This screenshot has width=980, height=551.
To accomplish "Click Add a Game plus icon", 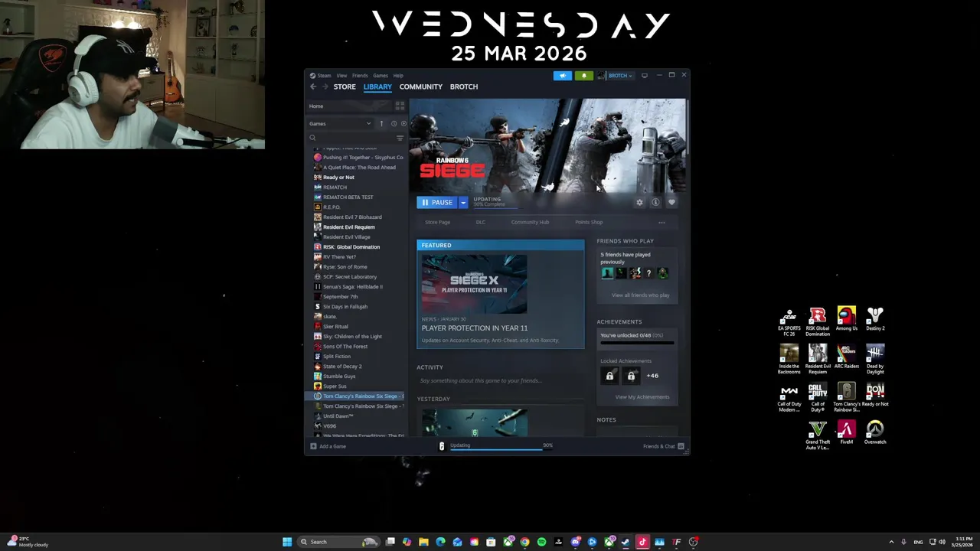I will pyautogui.click(x=313, y=446).
